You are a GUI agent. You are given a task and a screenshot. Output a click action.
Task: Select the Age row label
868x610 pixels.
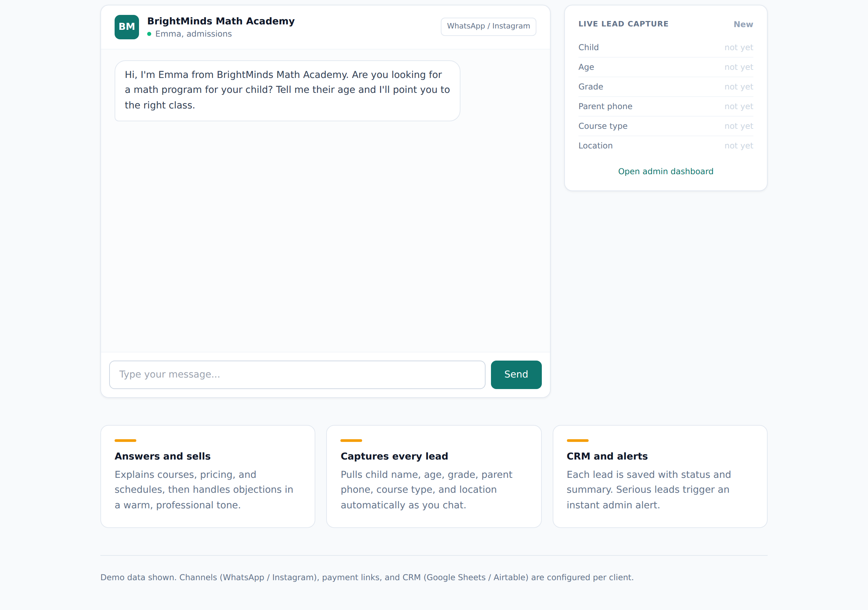(586, 67)
